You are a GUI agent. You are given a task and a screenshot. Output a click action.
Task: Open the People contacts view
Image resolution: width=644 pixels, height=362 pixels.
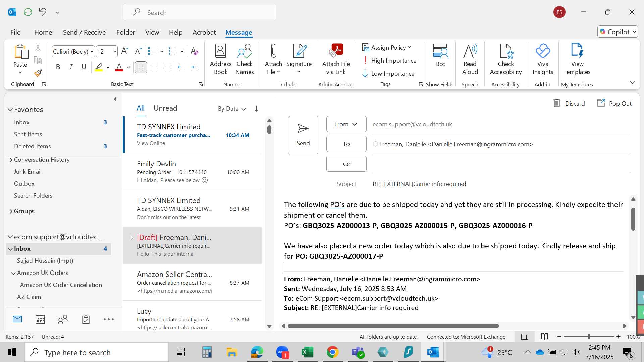click(x=63, y=319)
